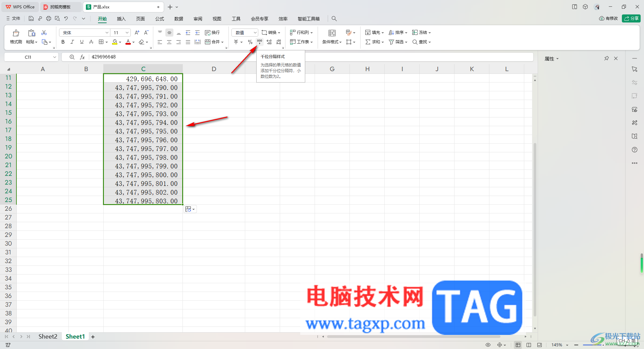Viewport: 644px width, 349px height.
Task: Open the 视图 (View) ribbon tab
Action: [x=217, y=19]
